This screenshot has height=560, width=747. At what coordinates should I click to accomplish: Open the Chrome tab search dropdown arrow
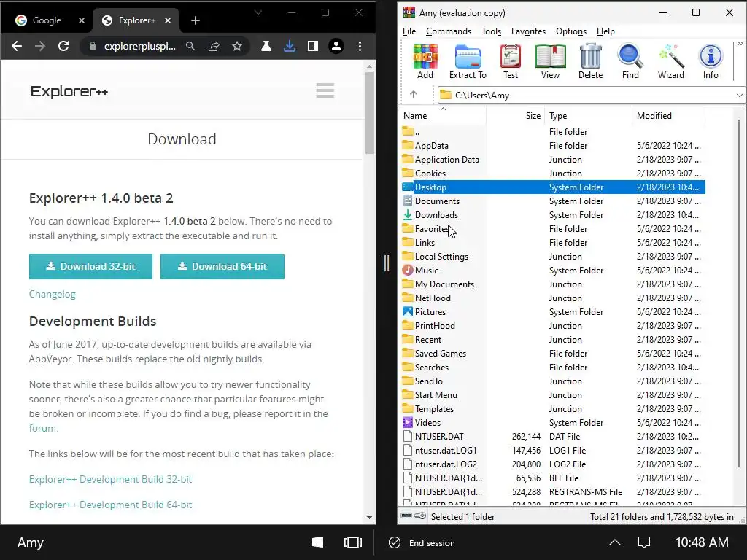(258, 13)
